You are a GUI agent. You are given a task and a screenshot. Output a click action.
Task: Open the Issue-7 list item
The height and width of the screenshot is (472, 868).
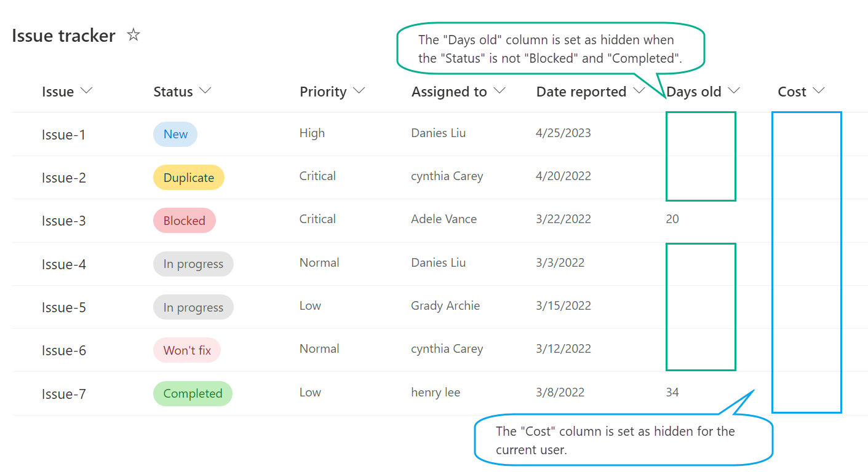(63, 394)
